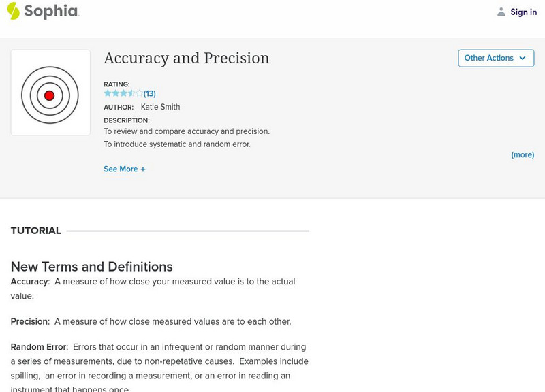Open author Katie Smith's profile
This screenshot has height=392, width=545.
click(x=160, y=107)
